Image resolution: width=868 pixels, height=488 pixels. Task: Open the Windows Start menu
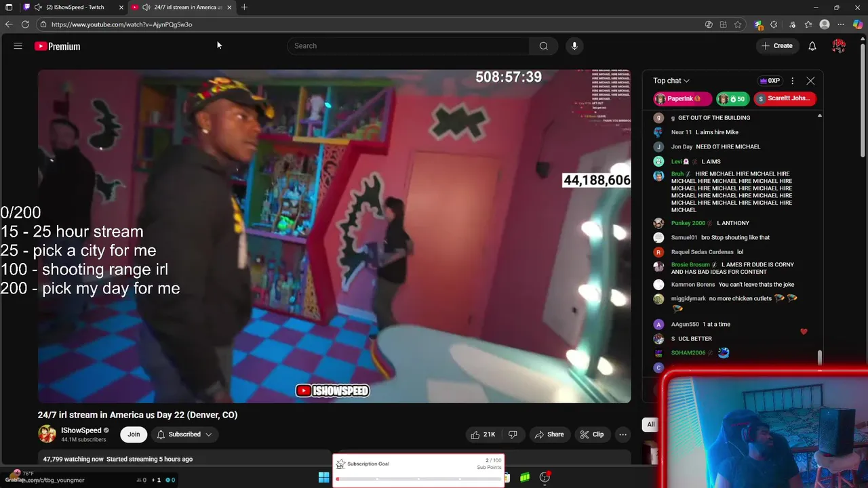click(x=324, y=477)
